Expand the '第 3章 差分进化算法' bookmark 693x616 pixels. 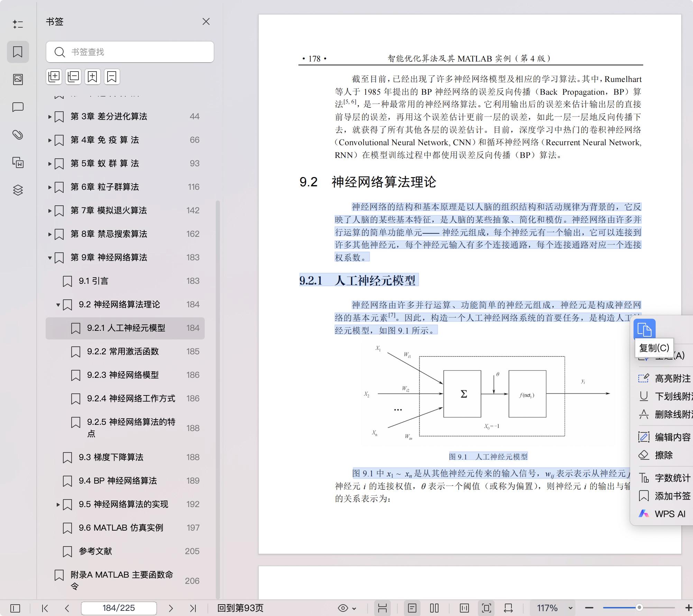49,116
